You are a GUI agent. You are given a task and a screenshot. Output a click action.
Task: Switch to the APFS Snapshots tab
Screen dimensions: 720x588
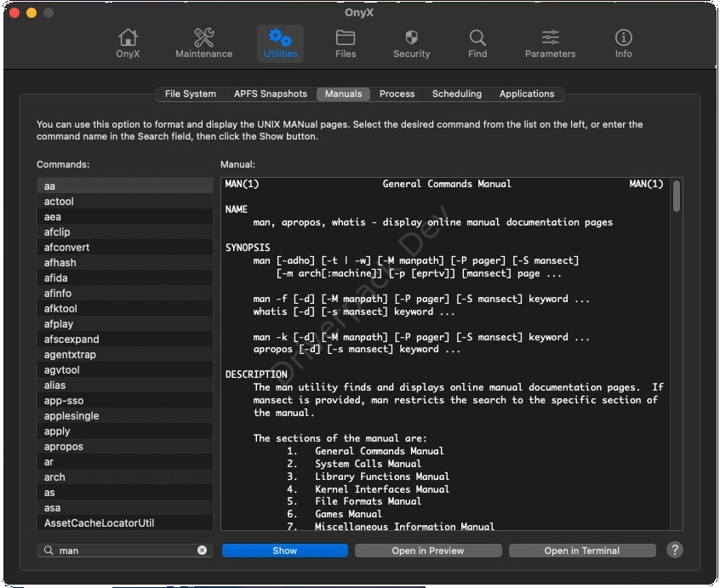(x=271, y=94)
